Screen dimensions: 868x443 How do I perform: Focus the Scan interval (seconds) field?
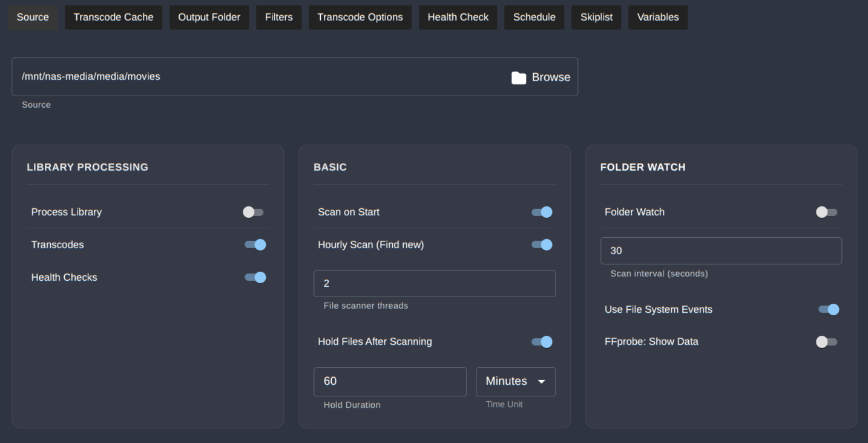click(x=721, y=251)
